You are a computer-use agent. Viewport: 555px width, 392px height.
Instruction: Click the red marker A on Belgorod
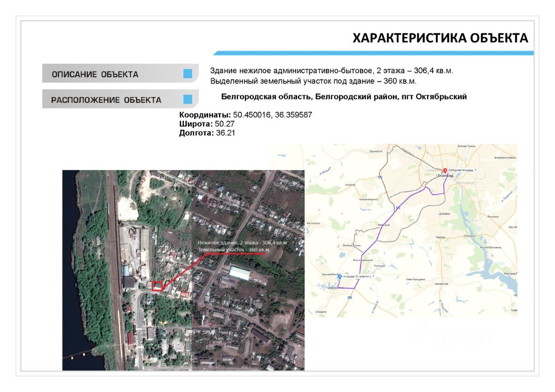tap(444, 171)
